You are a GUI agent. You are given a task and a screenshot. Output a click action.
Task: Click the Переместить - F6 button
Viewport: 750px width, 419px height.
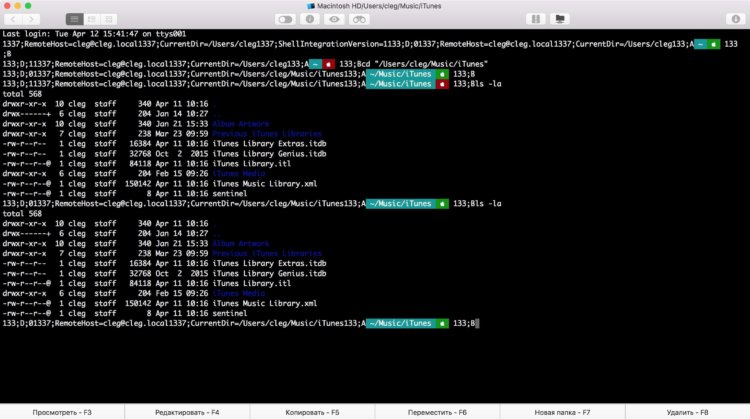(437, 412)
